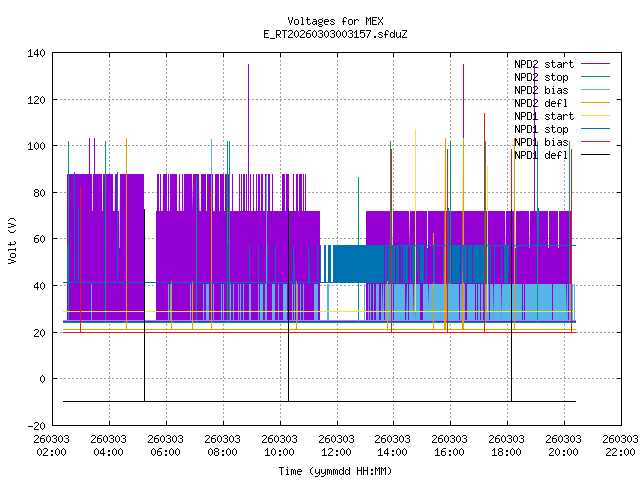Click the NPD2 start legend label

tap(541, 64)
